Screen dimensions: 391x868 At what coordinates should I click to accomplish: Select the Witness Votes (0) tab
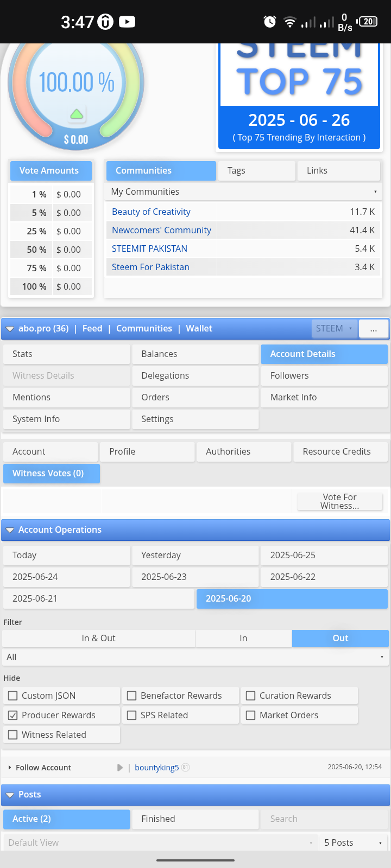(x=52, y=473)
